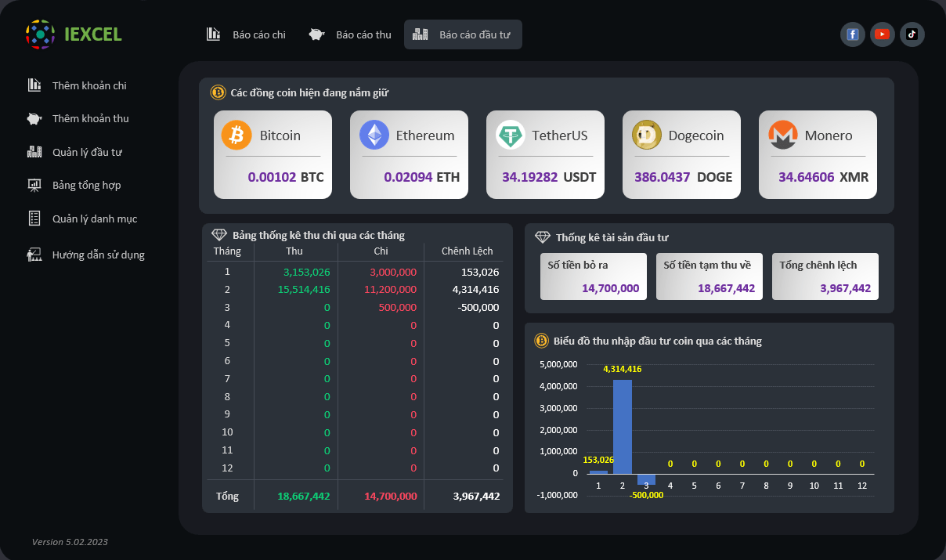The width and height of the screenshot is (946, 560).
Task: Navigate to Bảng tổng hợp
Action: point(86,186)
